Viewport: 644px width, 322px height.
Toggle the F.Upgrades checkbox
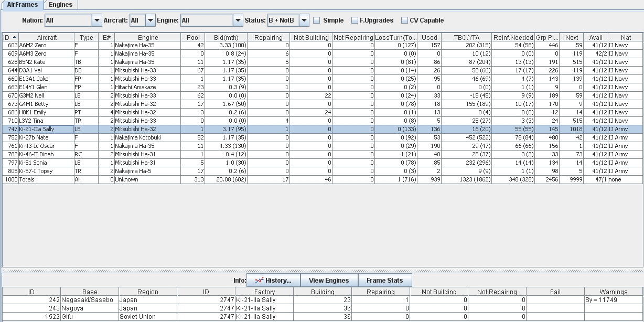click(x=355, y=20)
